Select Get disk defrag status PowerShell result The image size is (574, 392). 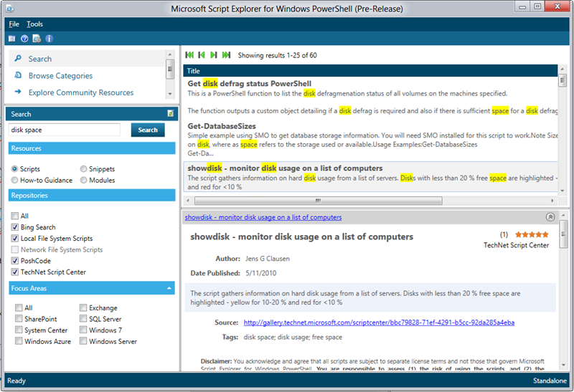pos(370,97)
